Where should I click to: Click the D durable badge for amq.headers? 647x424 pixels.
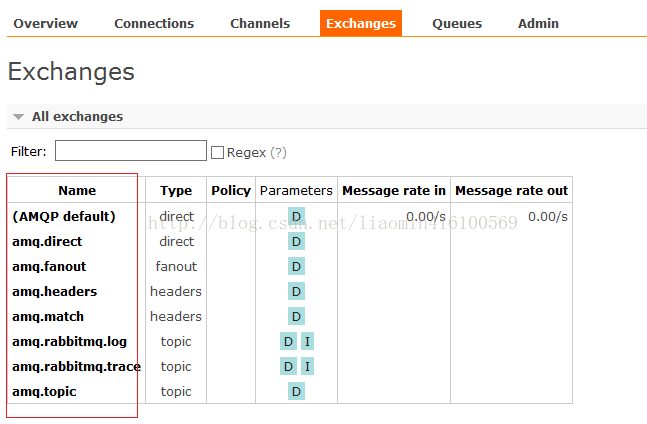(296, 292)
